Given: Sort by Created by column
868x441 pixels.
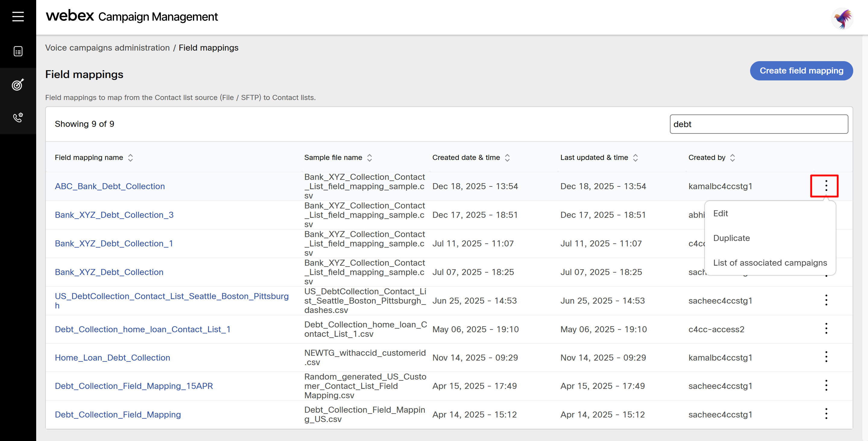Looking at the screenshot, I should click(732, 158).
